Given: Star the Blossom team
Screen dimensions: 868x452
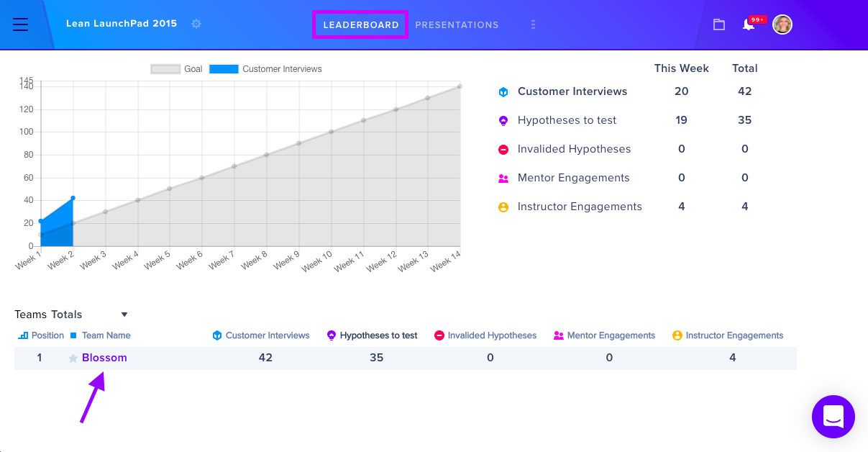Looking at the screenshot, I should (73, 358).
